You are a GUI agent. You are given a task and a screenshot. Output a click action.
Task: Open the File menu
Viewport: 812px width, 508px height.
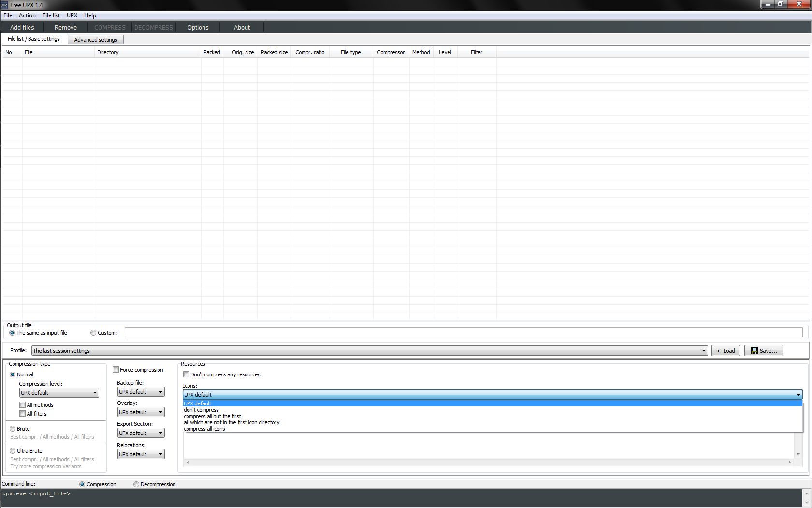pos(8,15)
